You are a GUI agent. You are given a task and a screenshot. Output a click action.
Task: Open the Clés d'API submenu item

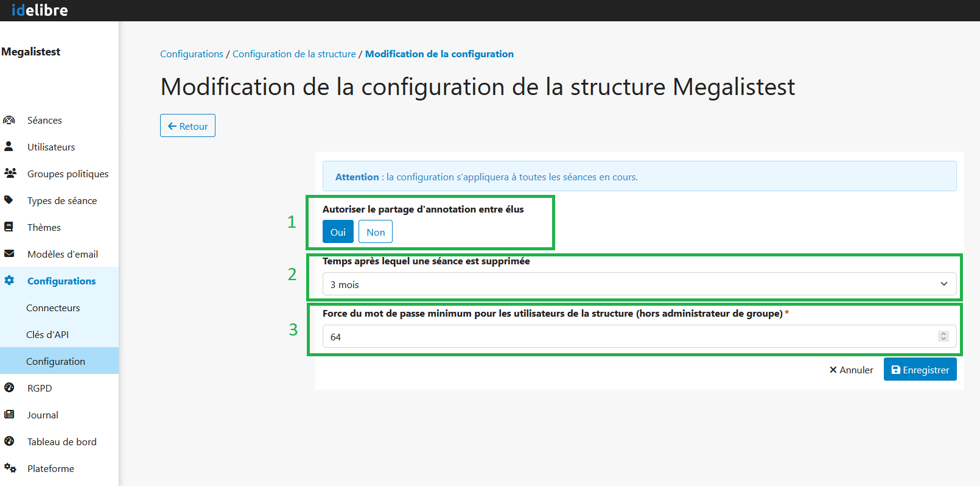click(x=47, y=334)
